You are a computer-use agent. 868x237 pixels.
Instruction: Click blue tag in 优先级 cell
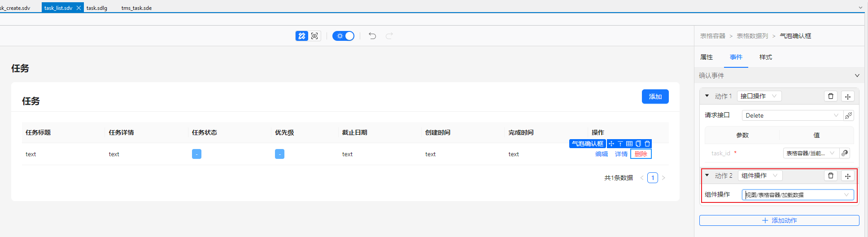[x=279, y=154]
